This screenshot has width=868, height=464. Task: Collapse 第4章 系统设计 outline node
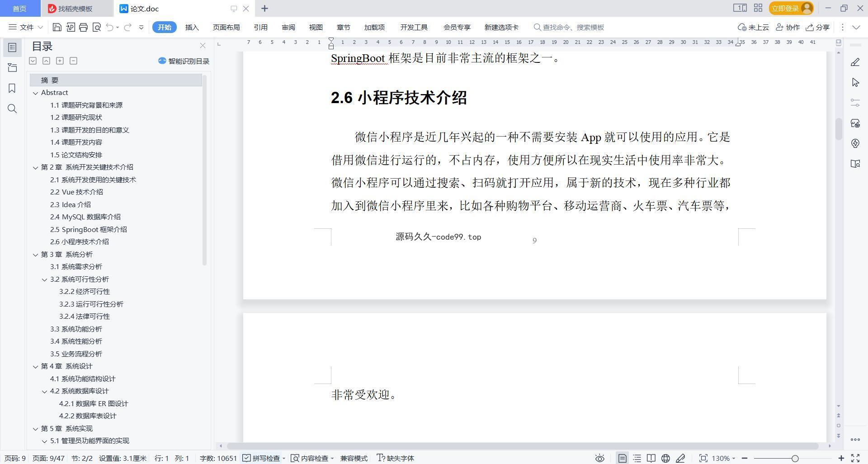pos(35,366)
